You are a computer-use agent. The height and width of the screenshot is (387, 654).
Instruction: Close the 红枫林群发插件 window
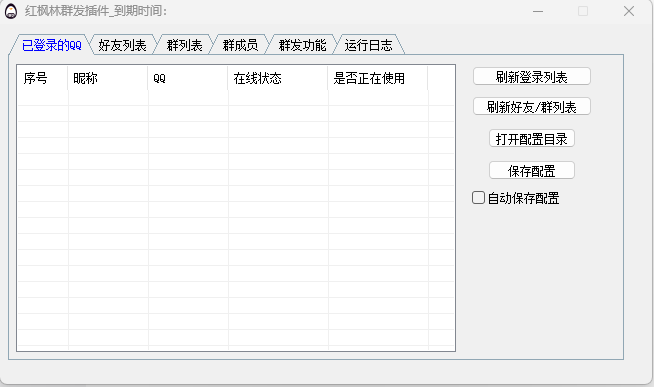(629, 11)
